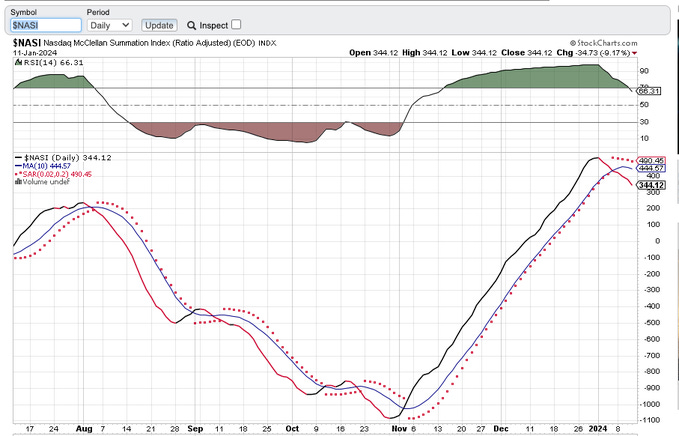The image size is (679, 436).
Task: Click the Nov label on date axis
Action: click(399, 429)
